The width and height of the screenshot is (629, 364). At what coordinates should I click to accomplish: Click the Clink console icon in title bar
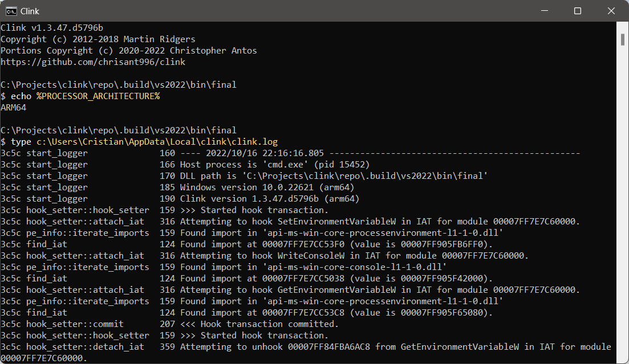point(11,11)
